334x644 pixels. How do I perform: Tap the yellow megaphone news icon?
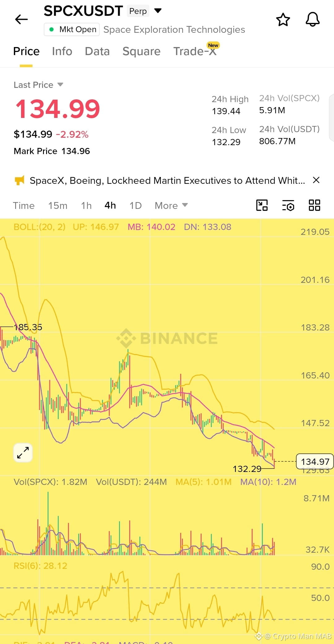pos(19,180)
